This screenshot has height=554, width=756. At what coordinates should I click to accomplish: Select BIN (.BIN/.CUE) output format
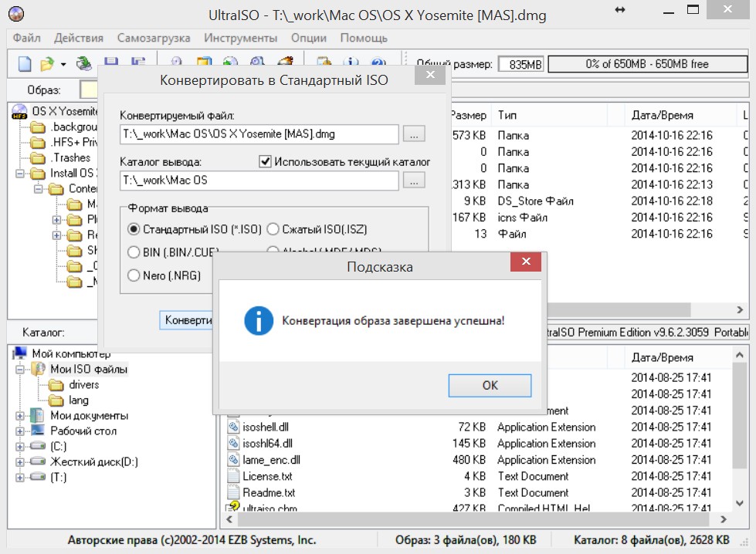pyautogui.click(x=134, y=252)
